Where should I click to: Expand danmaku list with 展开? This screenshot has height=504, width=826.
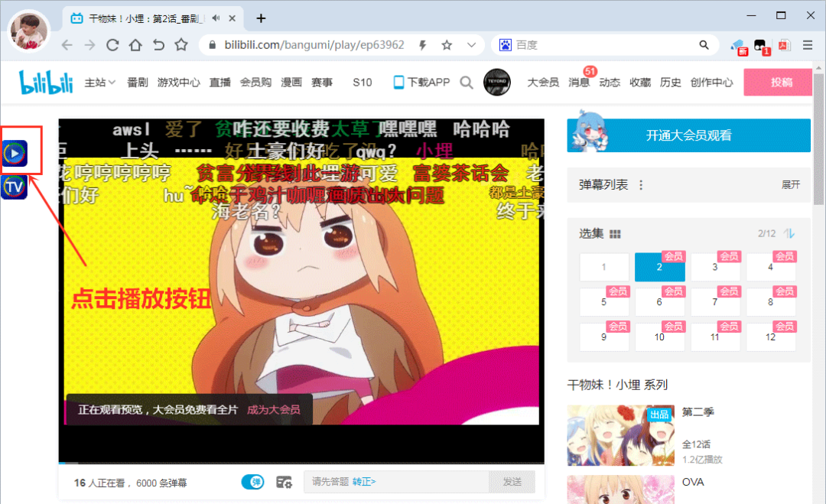(791, 185)
